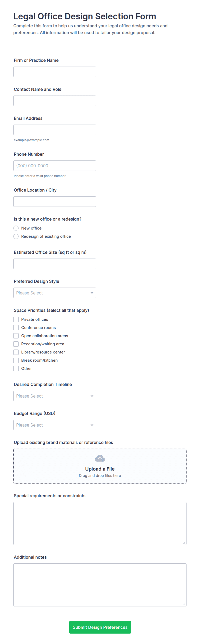
Task: Check the Other space priority box
Action: pos(16,369)
